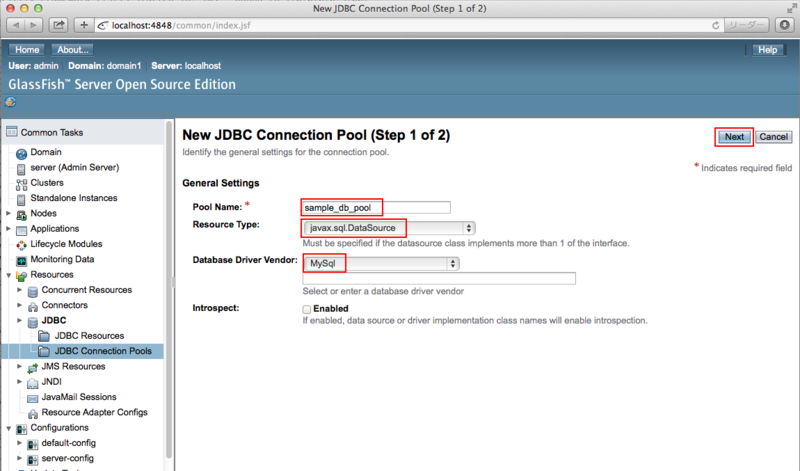The height and width of the screenshot is (471, 800).
Task: Toggle the JDBC node arrow
Action: point(20,320)
